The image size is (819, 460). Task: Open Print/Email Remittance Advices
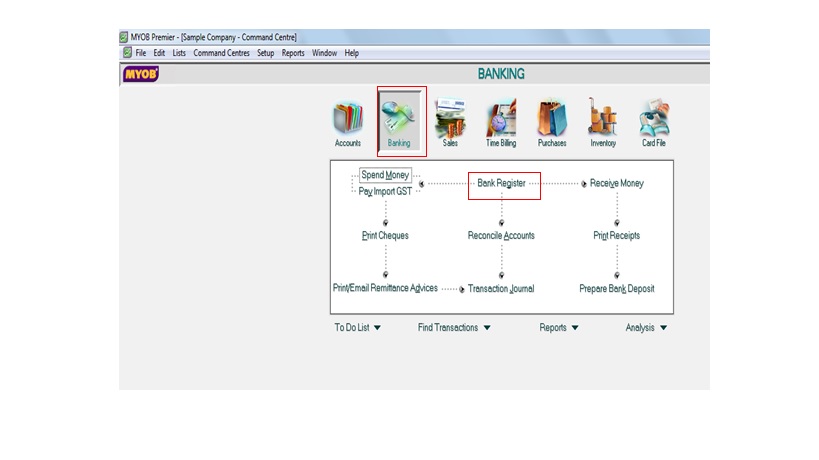(x=385, y=288)
